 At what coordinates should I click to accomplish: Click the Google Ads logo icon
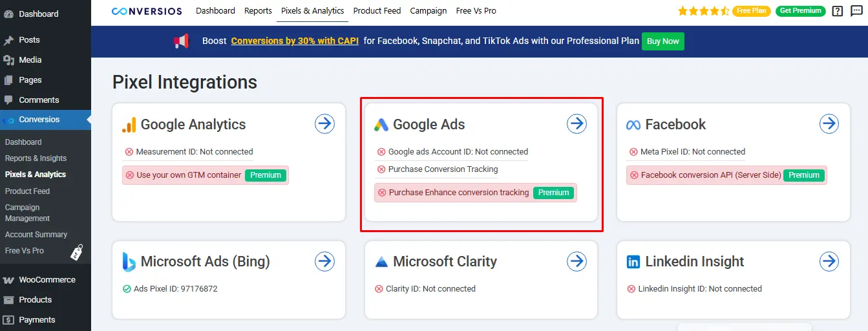pos(381,125)
